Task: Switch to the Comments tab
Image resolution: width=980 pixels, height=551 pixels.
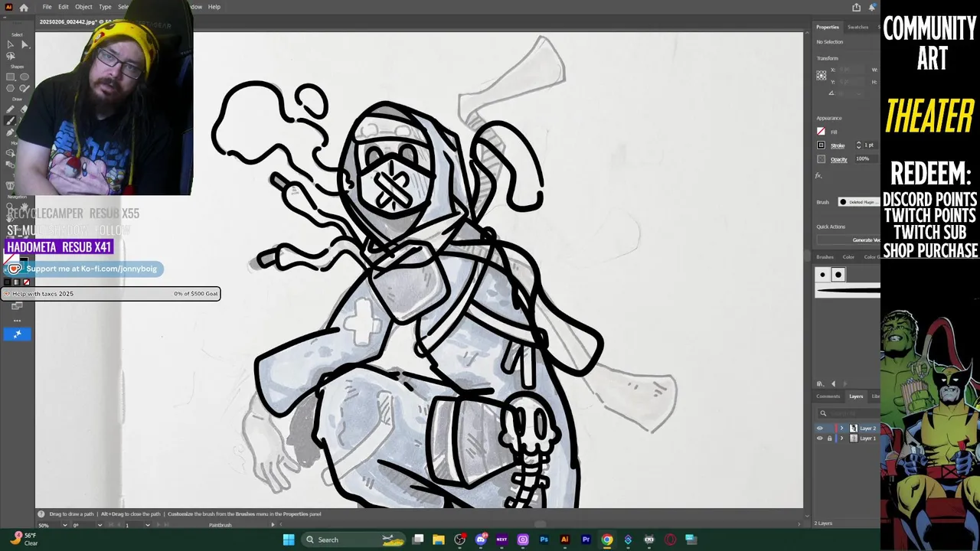Action: click(x=828, y=396)
